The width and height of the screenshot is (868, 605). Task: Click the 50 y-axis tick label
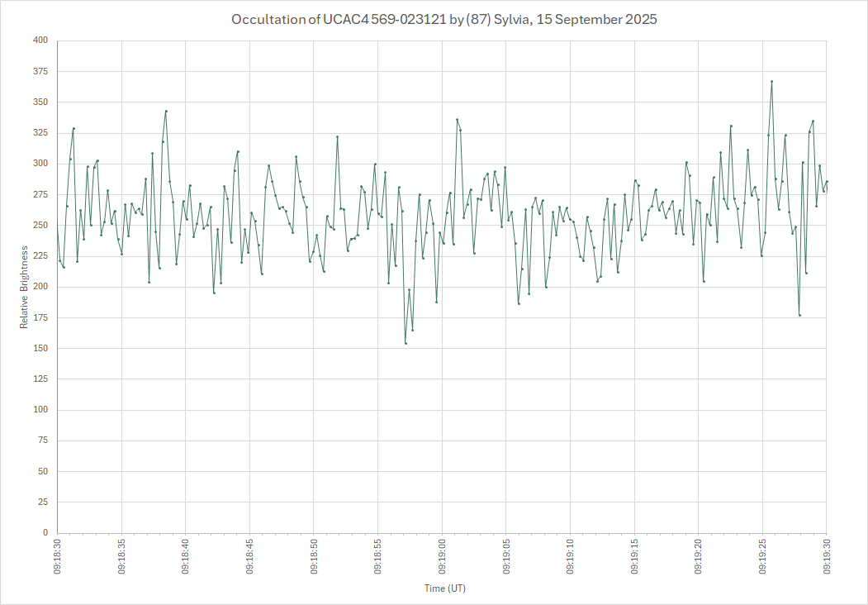[x=43, y=471]
